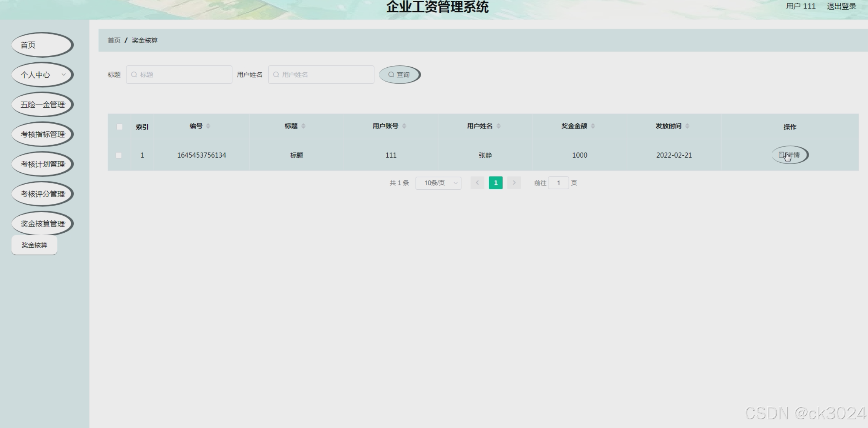868x428 pixels.
Task: Click previous page arrow in pagination
Action: tap(477, 183)
